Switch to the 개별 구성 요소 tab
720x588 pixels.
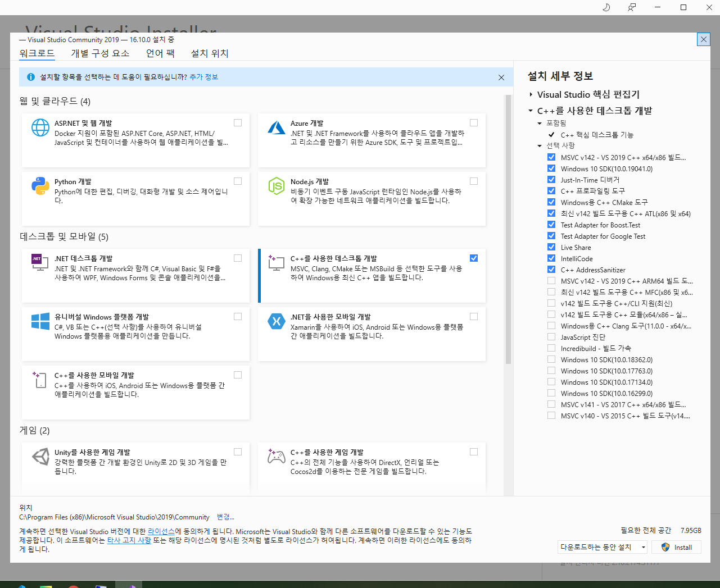click(x=100, y=53)
